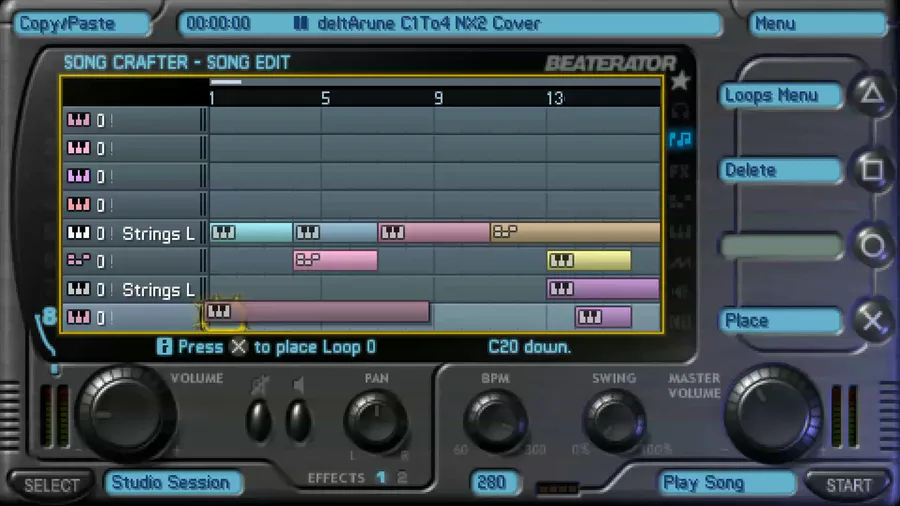Image resolution: width=900 pixels, height=506 pixels.
Task: Click the track number 8 indicator
Action: [49, 316]
